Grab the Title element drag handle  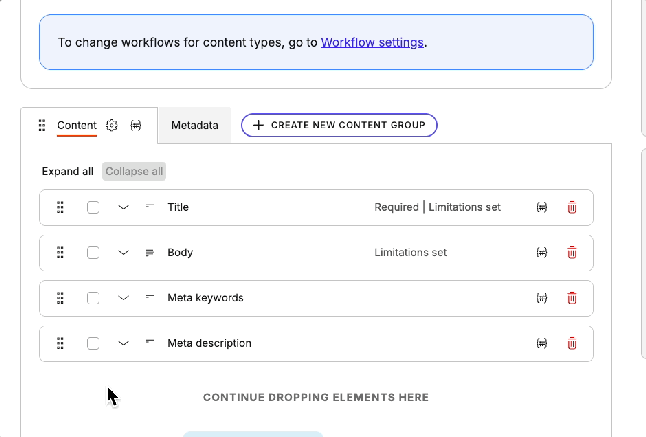pos(60,207)
